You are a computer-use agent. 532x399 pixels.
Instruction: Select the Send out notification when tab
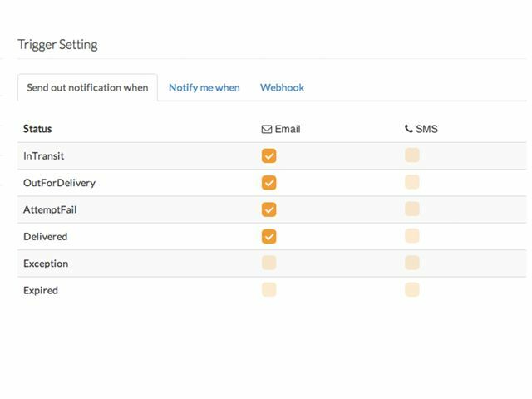(x=87, y=87)
